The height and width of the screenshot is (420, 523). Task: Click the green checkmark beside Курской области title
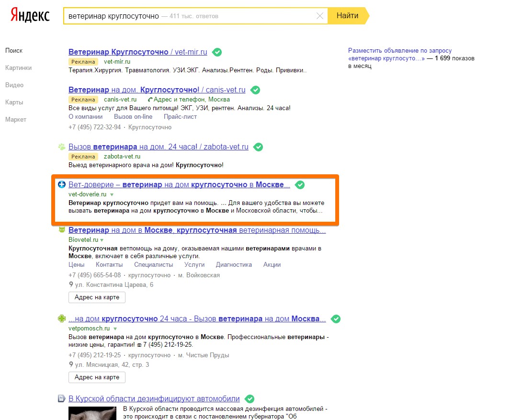click(x=250, y=398)
